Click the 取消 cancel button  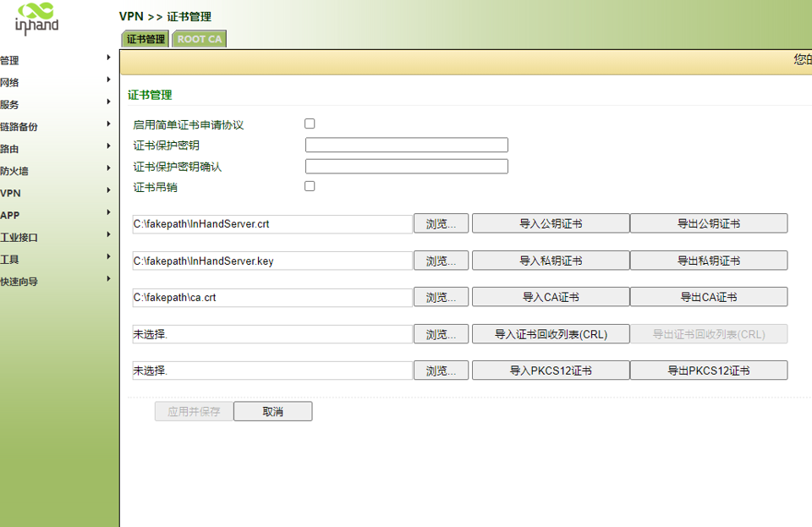(272, 410)
